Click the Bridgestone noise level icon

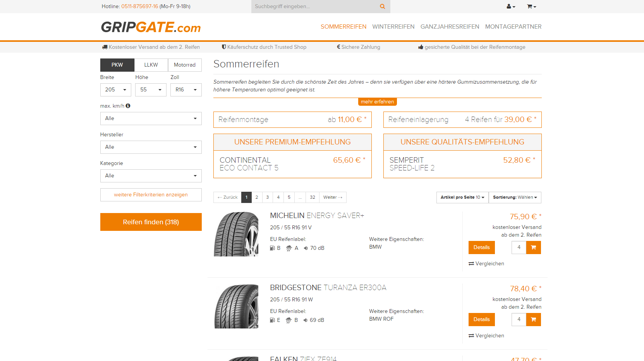coord(305,320)
